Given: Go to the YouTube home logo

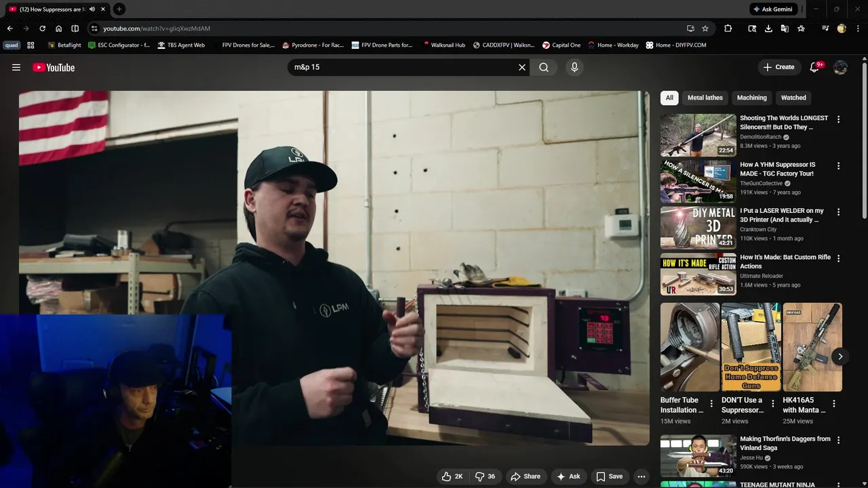Looking at the screenshot, I should (54, 67).
